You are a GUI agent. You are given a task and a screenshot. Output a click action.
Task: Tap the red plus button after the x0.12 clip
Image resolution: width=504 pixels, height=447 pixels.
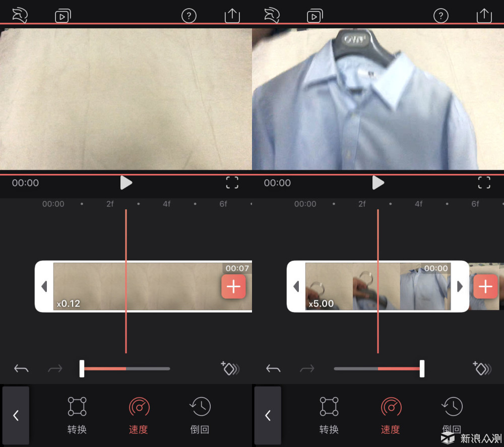(x=233, y=287)
